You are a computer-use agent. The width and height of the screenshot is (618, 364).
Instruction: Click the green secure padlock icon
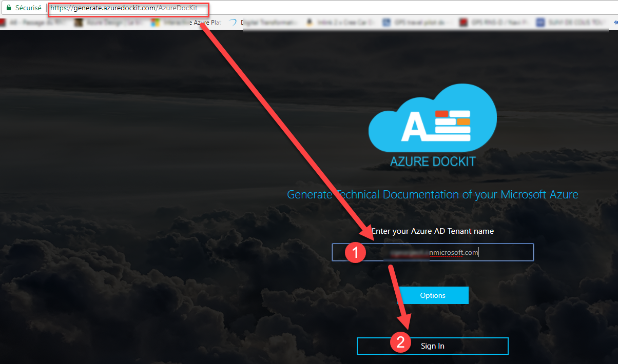click(x=8, y=8)
